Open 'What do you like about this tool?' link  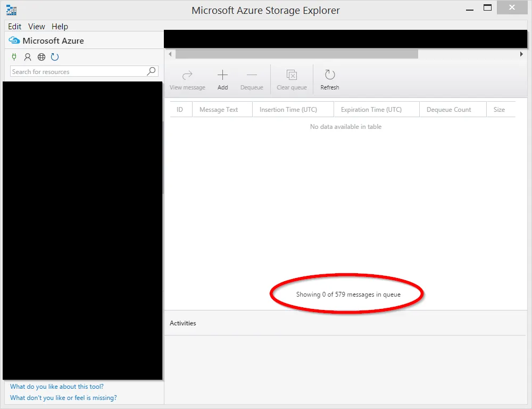tap(57, 387)
